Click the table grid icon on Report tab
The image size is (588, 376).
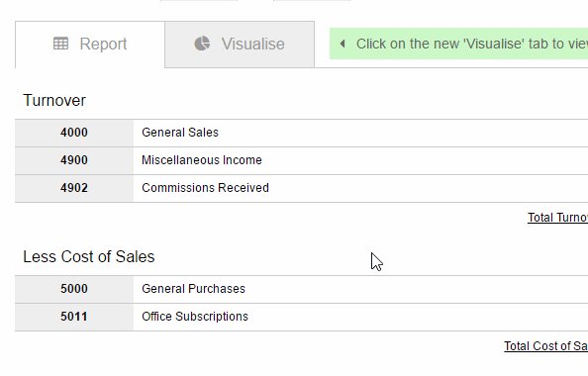(x=60, y=44)
